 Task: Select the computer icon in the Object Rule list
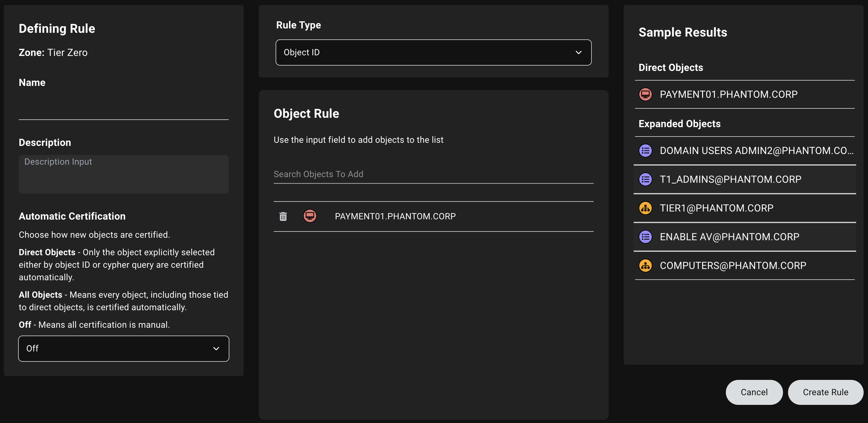point(310,216)
